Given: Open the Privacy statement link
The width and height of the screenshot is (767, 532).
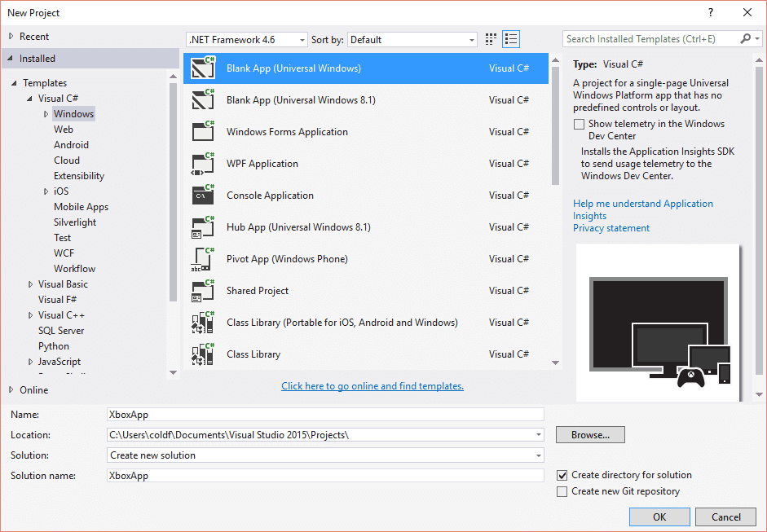Looking at the screenshot, I should (611, 228).
